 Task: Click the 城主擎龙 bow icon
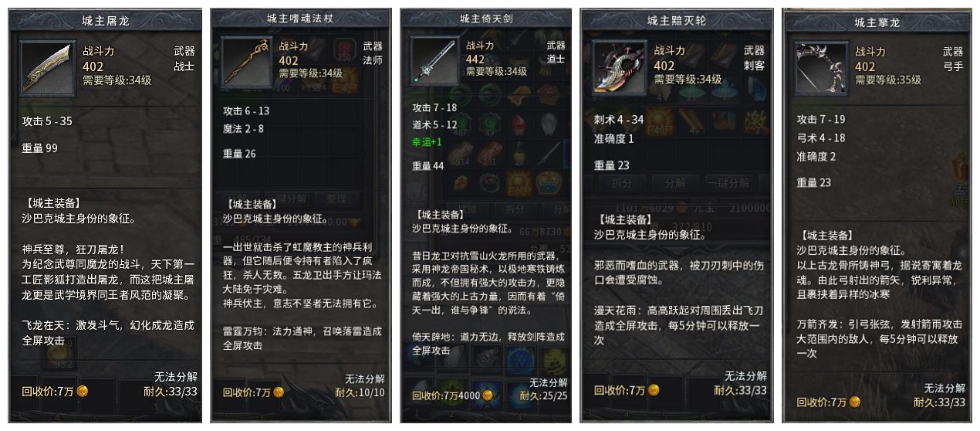click(819, 69)
